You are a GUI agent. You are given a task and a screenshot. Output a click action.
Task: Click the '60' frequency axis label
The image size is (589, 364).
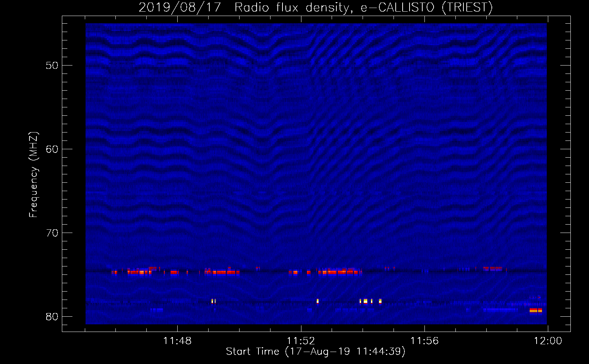(52, 150)
